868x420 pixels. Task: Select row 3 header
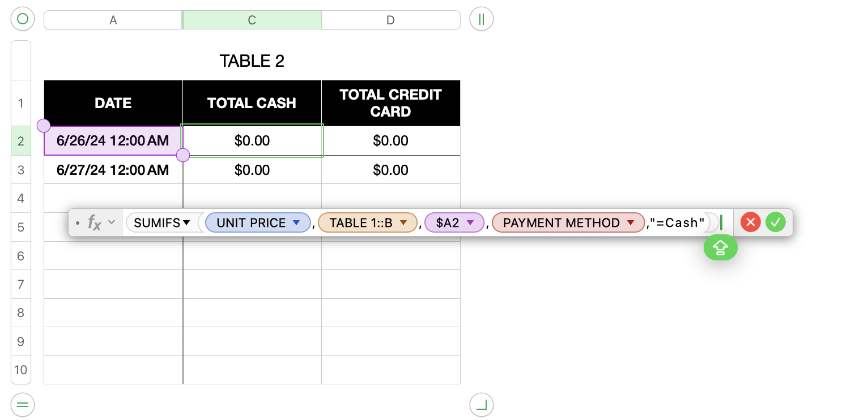point(21,170)
